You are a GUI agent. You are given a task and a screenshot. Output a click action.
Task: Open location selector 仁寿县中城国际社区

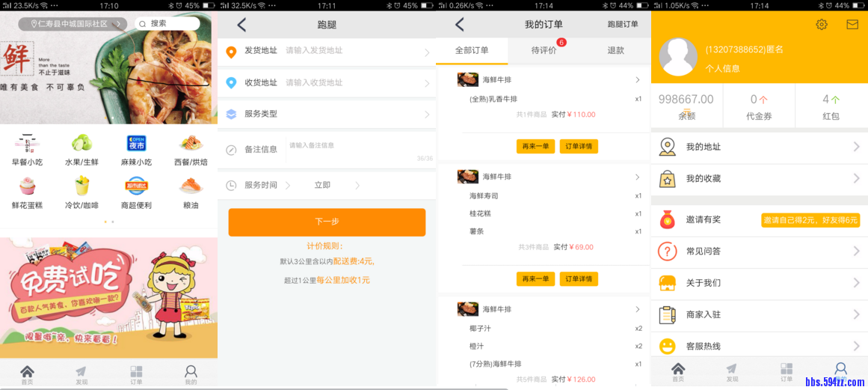click(x=73, y=25)
